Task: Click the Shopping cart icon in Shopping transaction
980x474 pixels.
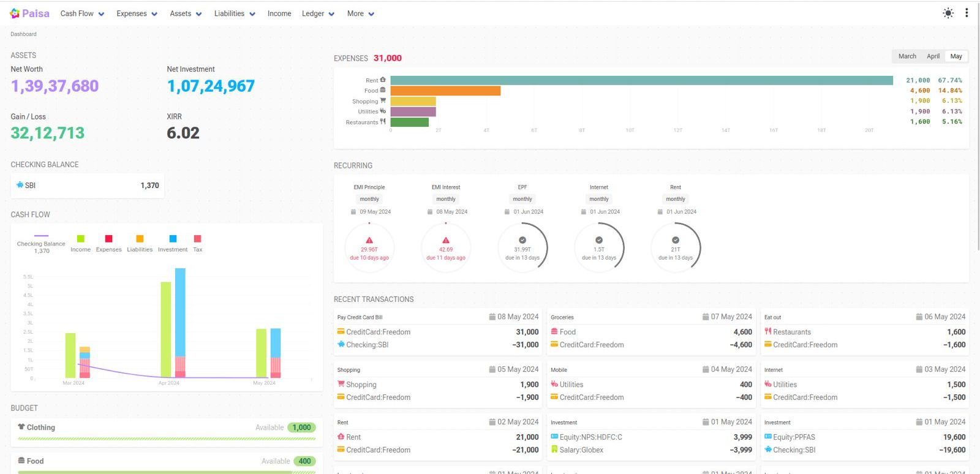Action: 341,384
